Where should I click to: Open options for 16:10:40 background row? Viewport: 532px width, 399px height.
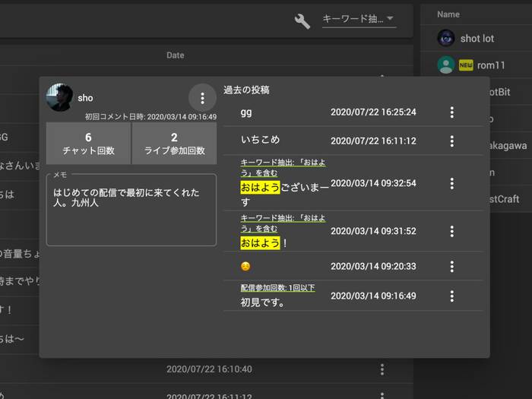pos(382,369)
